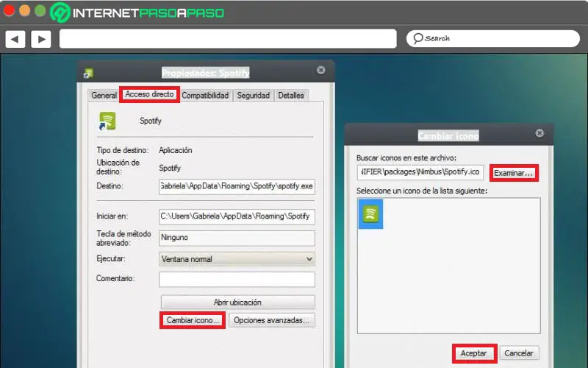Click the large Spotify shortcut icon in the Acceso directo tab

coord(107,121)
